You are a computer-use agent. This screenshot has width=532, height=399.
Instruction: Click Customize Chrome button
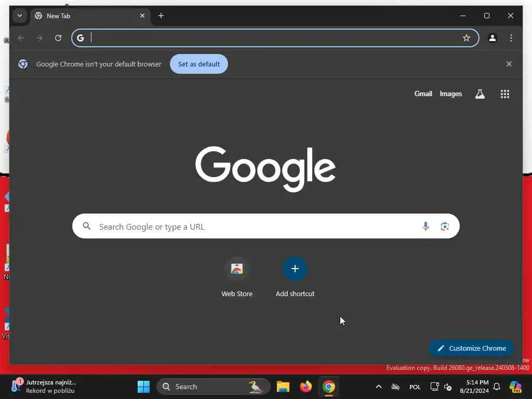point(472,348)
